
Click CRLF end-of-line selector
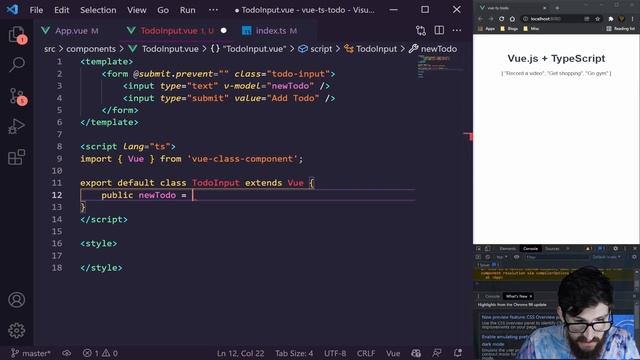click(366, 353)
